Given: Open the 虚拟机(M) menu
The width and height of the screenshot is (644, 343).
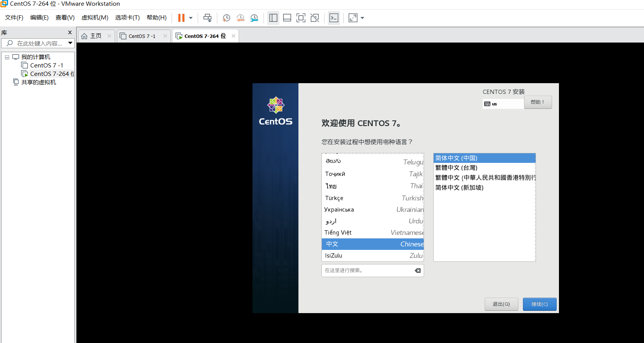Looking at the screenshot, I should 95,18.
